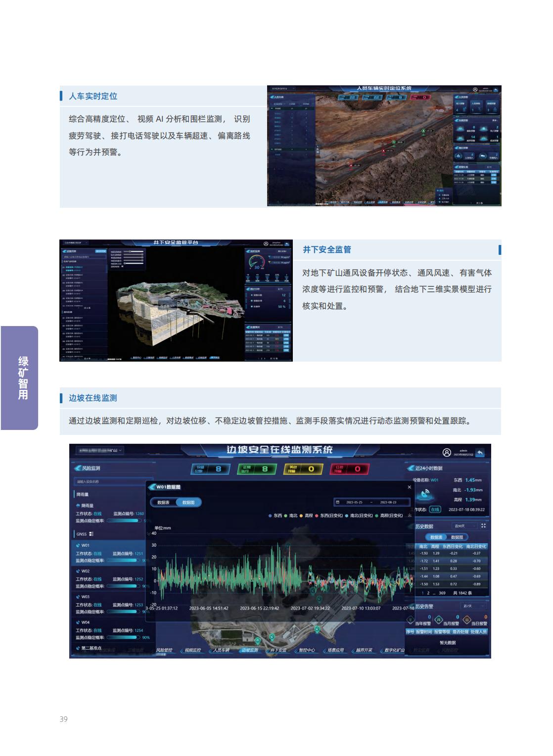
Task: Collapse the second tree group in 人员车辆 panel
Action: click(272, 149)
